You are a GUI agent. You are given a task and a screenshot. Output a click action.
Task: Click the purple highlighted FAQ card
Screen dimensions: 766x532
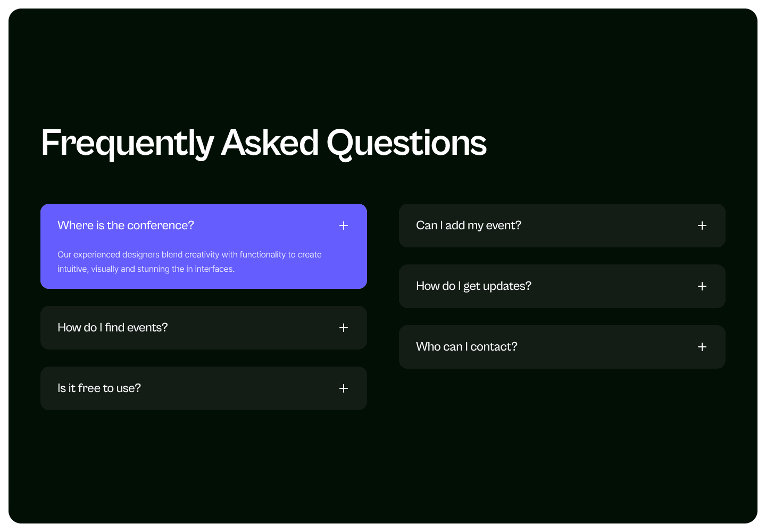pyautogui.click(x=204, y=246)
